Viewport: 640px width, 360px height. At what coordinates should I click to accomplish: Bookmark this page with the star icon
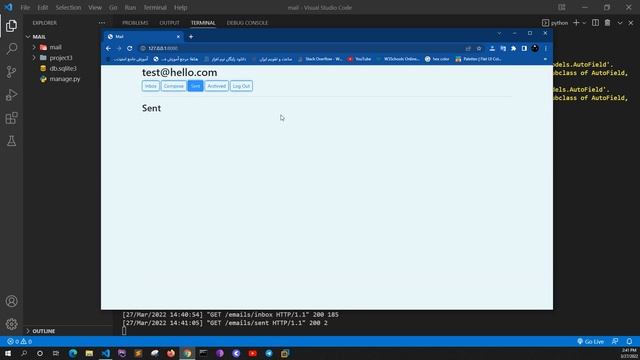click(x=479, y=48)
